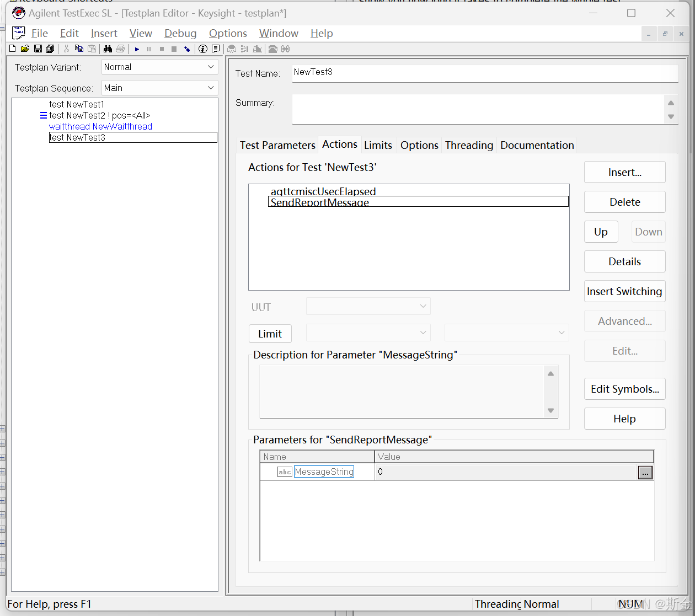
Task: Click the Open folder toolbar icon
Action: (x=25, y=49)
